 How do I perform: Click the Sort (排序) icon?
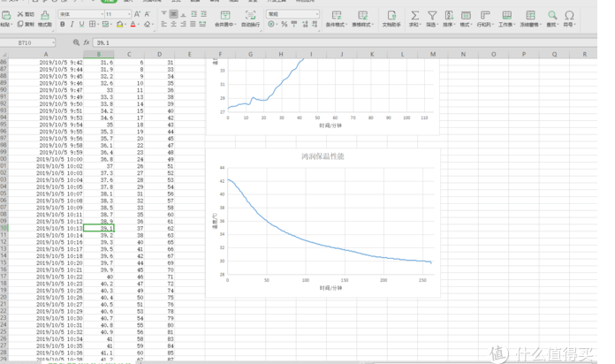[x=448, y=18]
